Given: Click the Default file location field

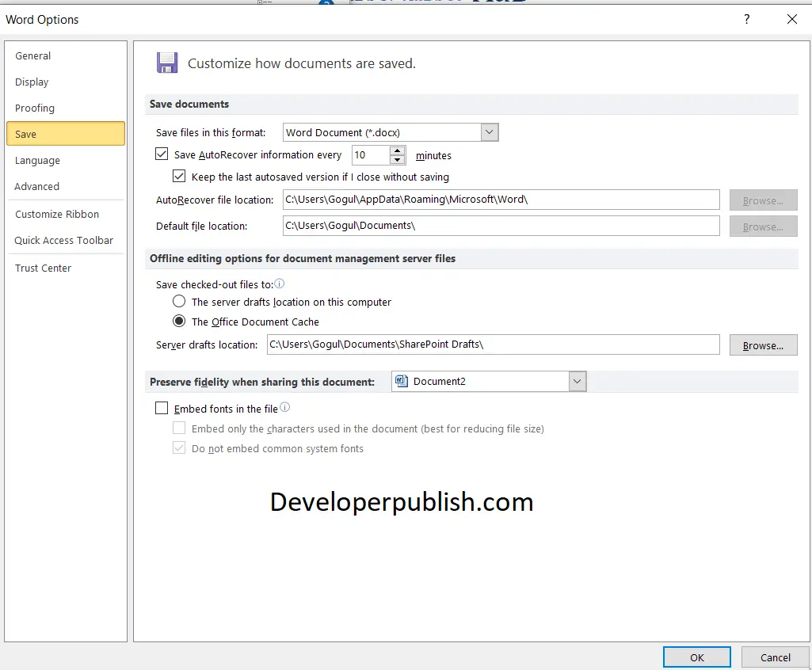Looking at the screenshot, I should click(x=501, y=226).
